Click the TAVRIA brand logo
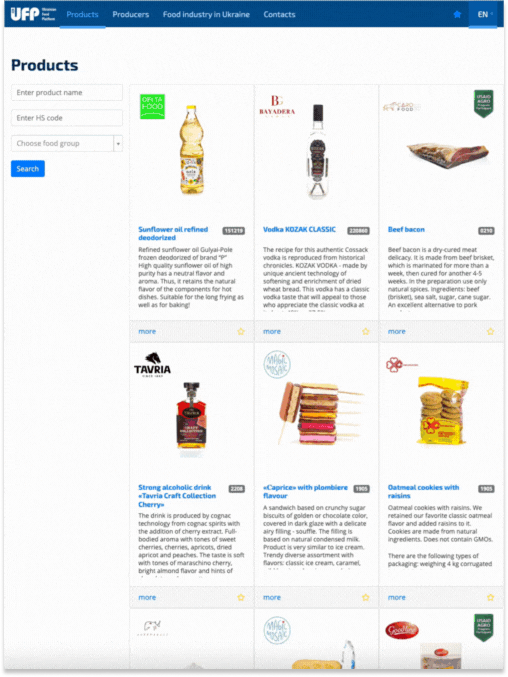The image size is (508, 677). [152, 365]
